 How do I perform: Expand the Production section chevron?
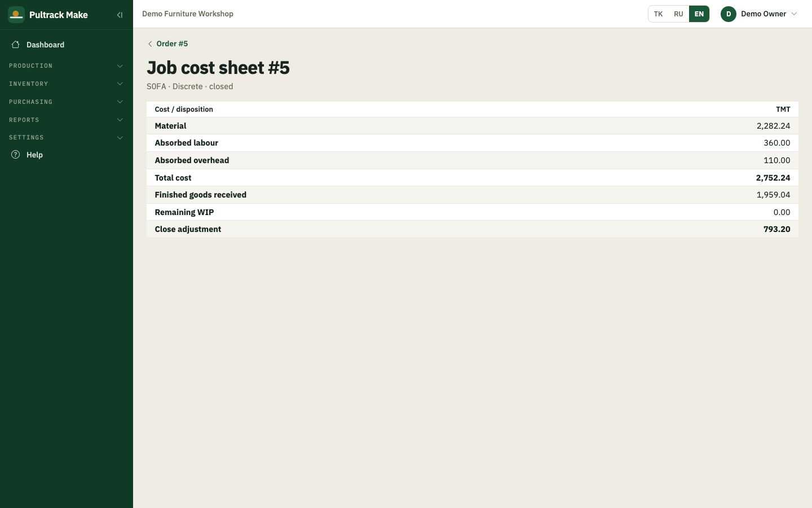click(x=120, y=66)
